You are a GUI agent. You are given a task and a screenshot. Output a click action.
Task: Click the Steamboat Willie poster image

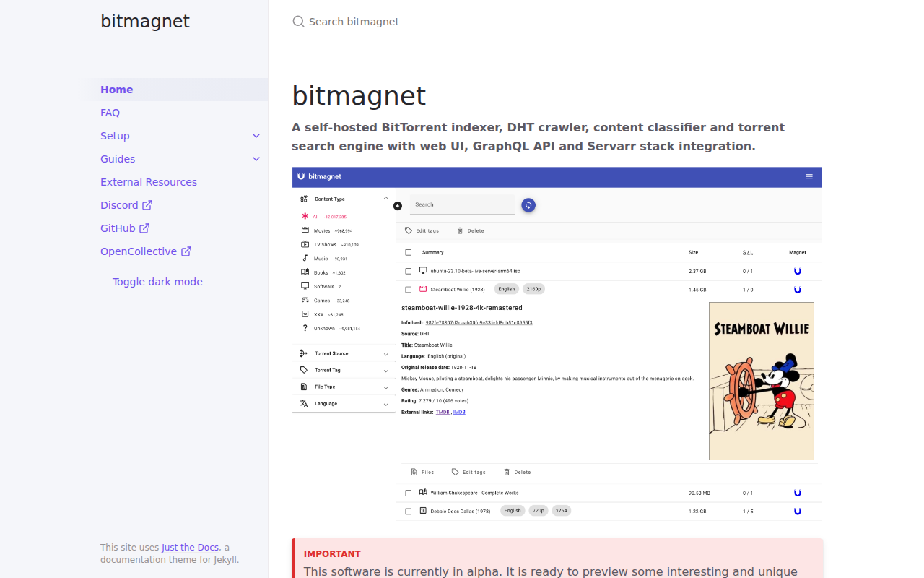tap(762, 381)
